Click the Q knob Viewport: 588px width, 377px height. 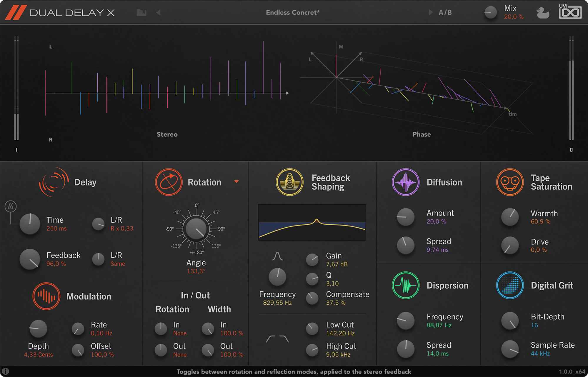[x=312, y=279]
